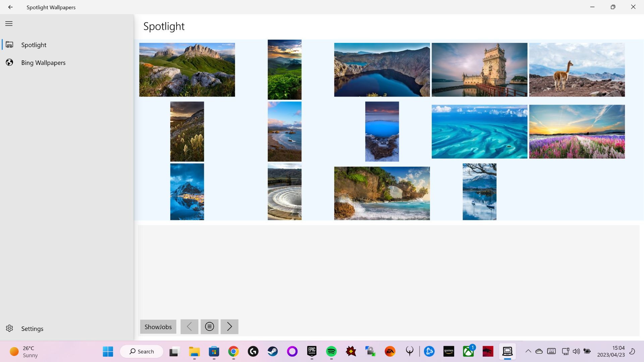Image resolution: width=644 pixels, height=362 pixels.
Task: Select Spotlight in the sidebar
Action: pos(34,45)
